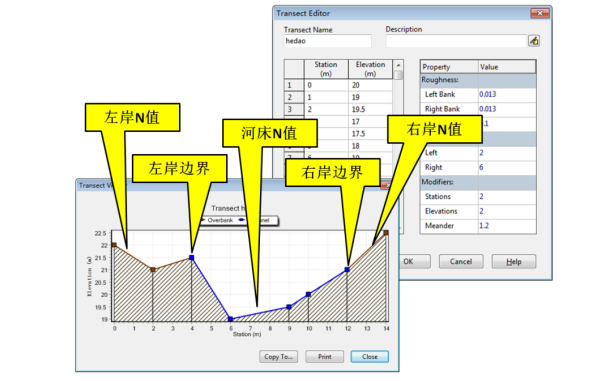The image size is (609, 381).
Task: Click the Help button
Action: coord(514,261)
